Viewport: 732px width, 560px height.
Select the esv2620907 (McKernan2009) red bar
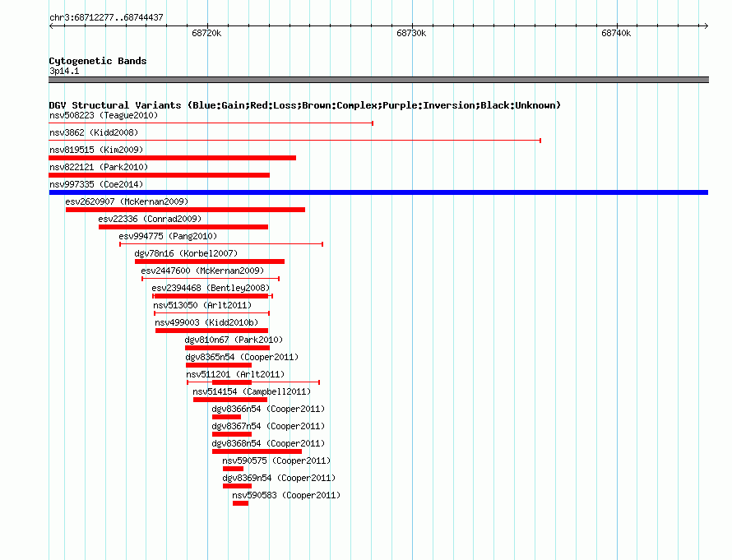[185, 210]
